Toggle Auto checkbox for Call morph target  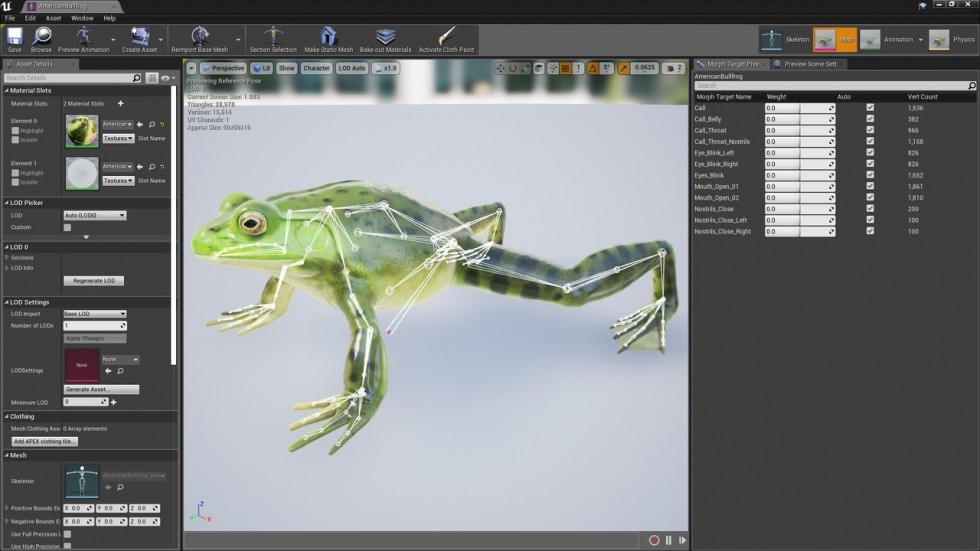(x=870, y=107)
